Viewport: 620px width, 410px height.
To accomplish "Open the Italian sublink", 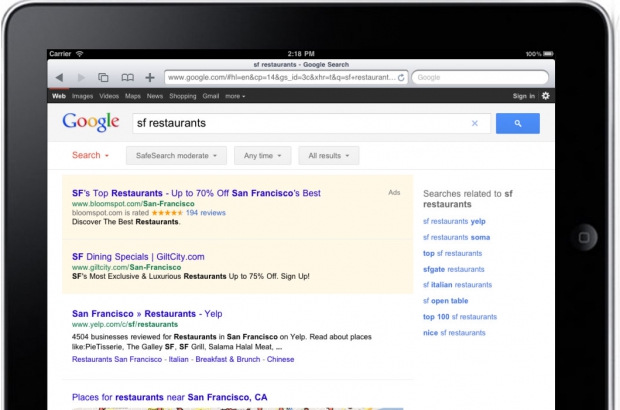I will [179, 359].
